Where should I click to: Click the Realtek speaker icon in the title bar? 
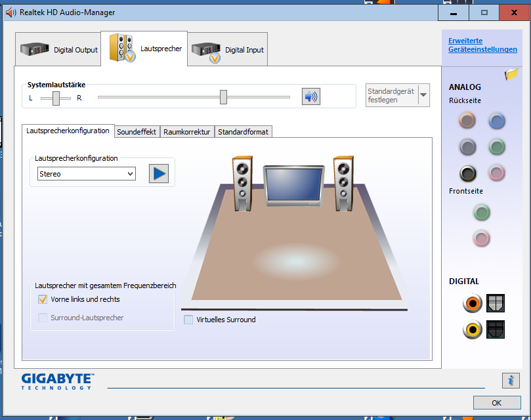11,12
